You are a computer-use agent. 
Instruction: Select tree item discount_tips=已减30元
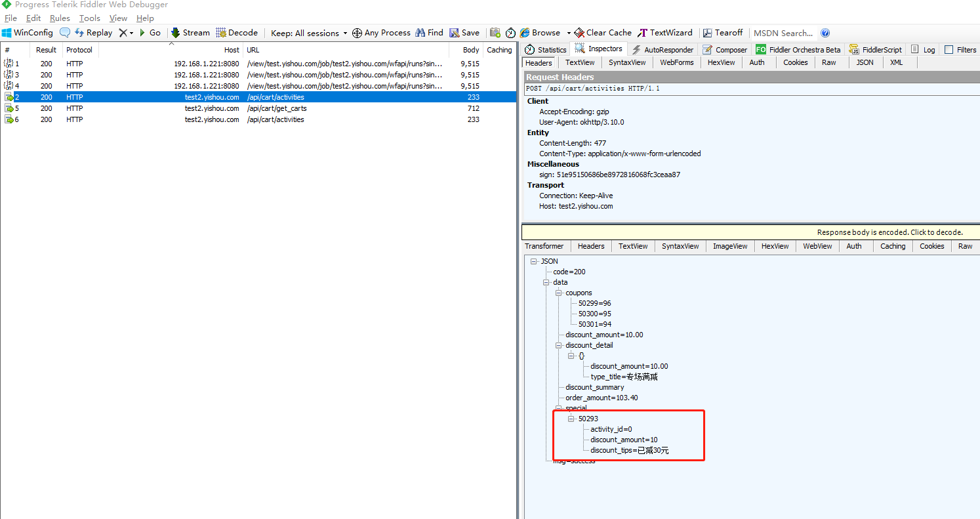pyautogui.click(x=630, y=450)
